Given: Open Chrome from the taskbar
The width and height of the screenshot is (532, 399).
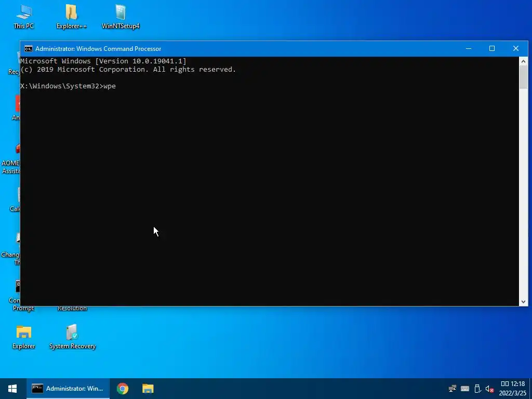Looking at the screenshot, I should [x=123, y=389].
